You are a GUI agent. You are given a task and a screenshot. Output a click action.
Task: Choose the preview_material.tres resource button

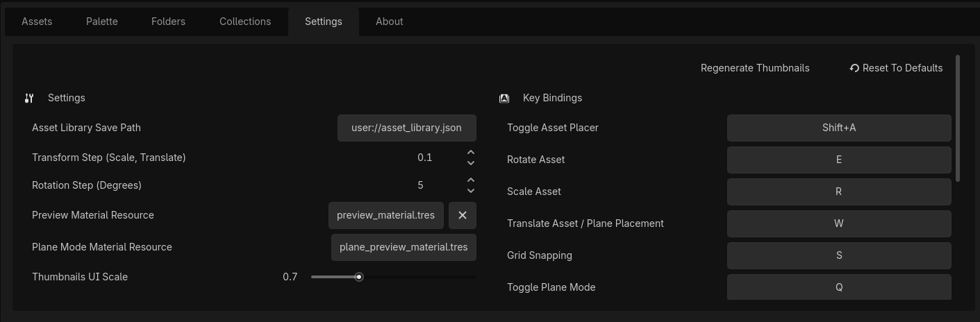point(385,215)
